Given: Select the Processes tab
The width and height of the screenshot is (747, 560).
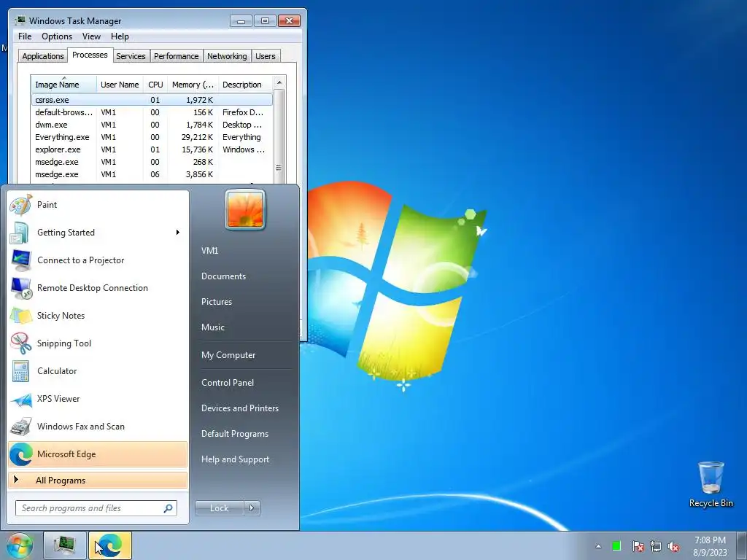Looking at the screenshot, I should [90, 55].
